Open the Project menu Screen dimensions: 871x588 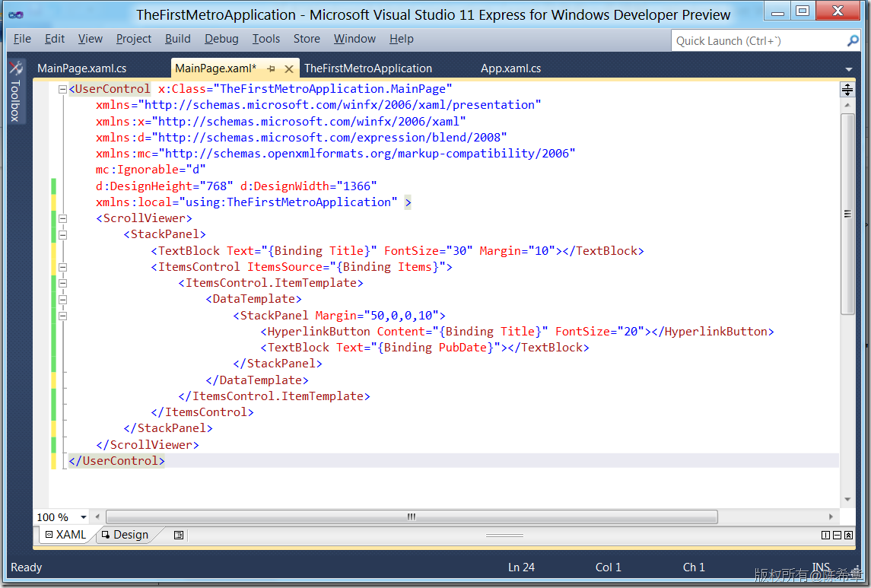[134, 39]
